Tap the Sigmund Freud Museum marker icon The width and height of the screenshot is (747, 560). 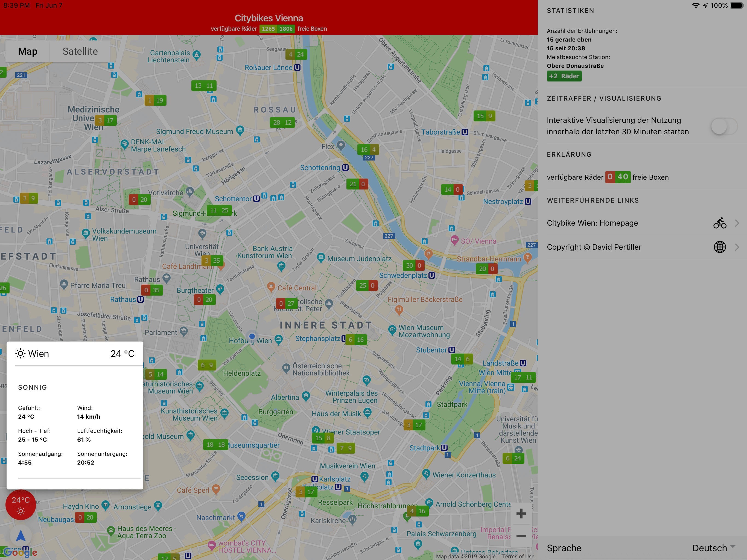coord(240,130)
